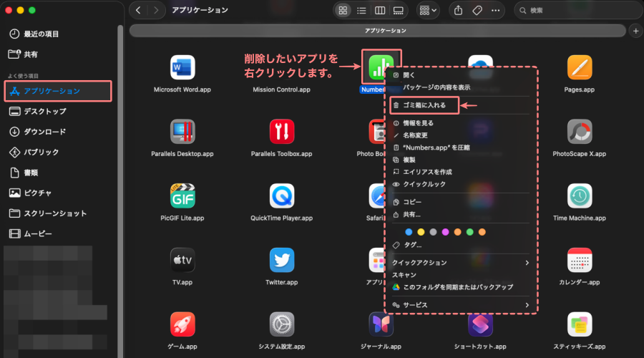Switch to column view
Image resolution: width=644 pixels, height=358 pixels.
click(380, 10)
